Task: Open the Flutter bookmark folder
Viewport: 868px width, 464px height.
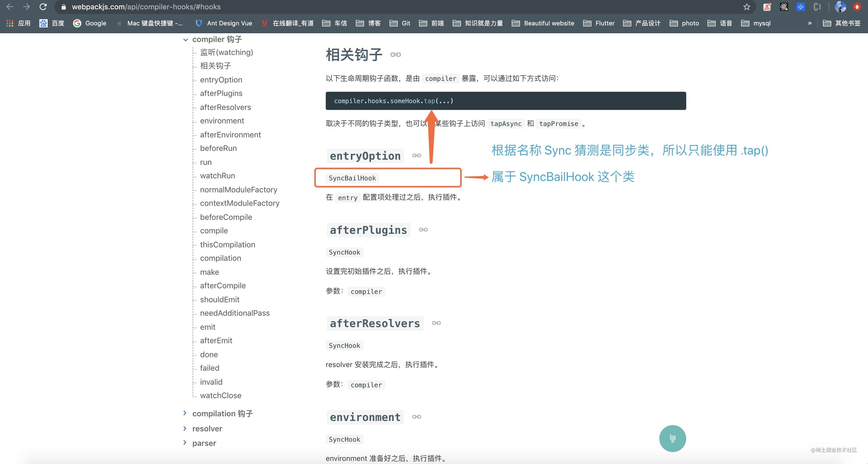Action: [599, 23]
